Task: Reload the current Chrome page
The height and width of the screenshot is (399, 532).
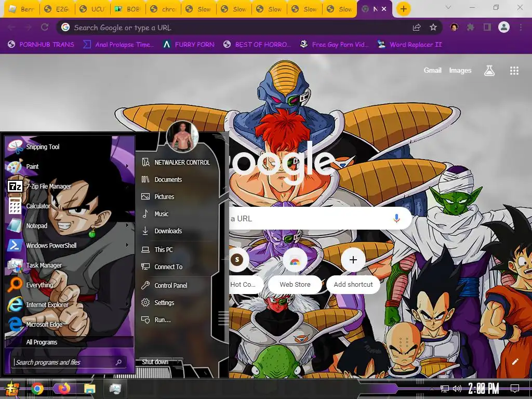Action: (x=45, y=28)
